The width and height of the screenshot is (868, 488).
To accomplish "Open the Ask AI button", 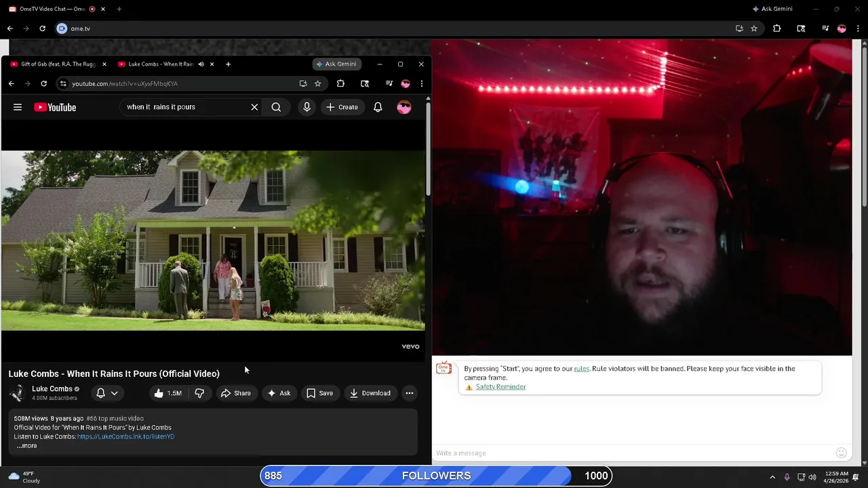I will click(x=279, y=393).
